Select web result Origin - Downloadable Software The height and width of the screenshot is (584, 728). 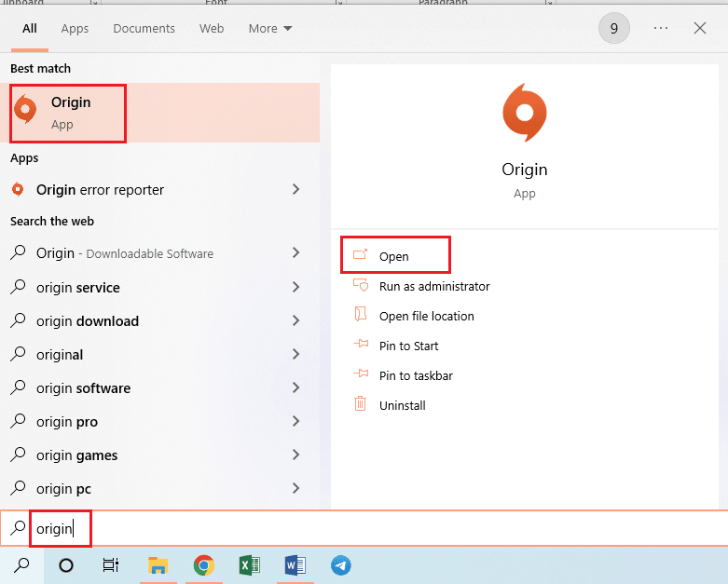(159, 252)
